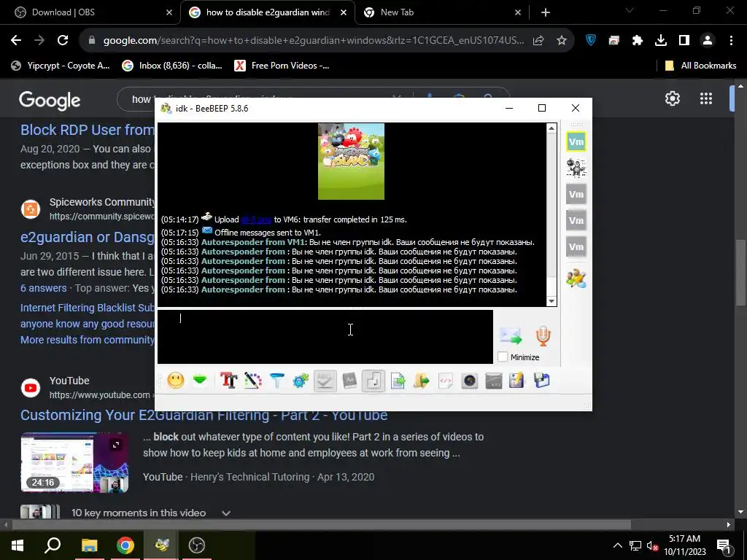Open Customizing Your E2Guardian Filtering result

click(x=204, y=415)
